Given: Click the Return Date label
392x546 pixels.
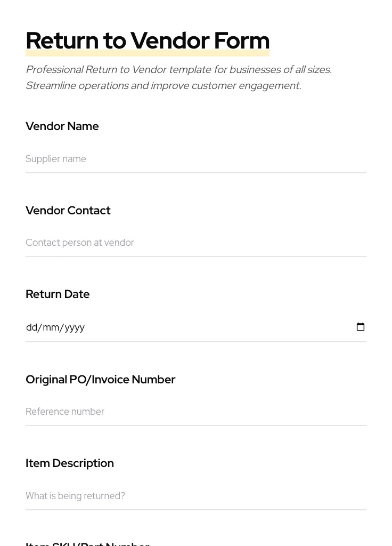Looking at the screenshot, I should click(x=58, y=294).
